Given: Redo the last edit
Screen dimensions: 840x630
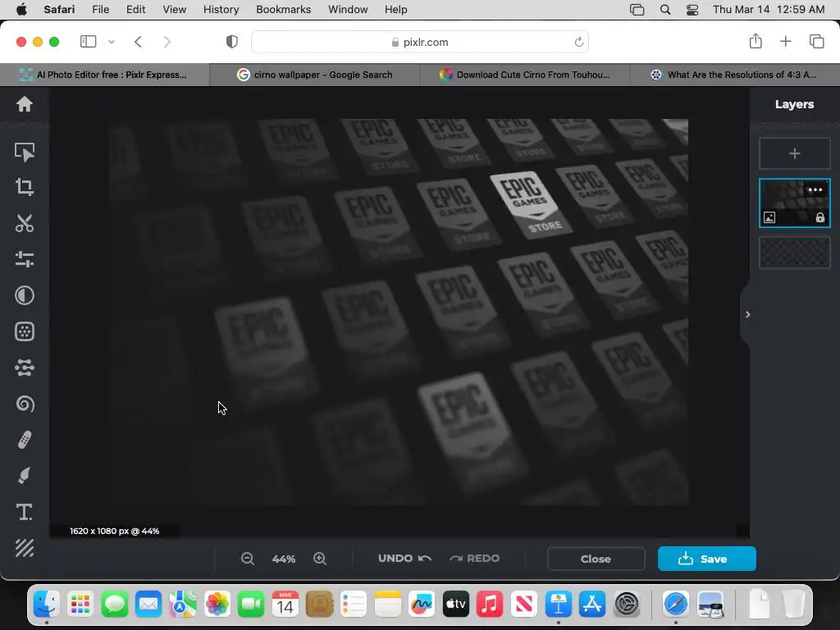Looking at the screenshot, I should pos(475,558).
